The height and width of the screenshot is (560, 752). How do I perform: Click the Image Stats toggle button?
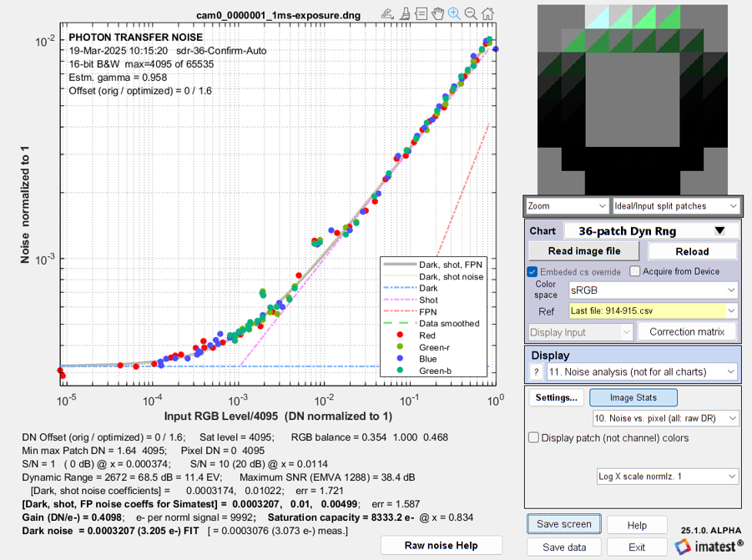point(633,397)
